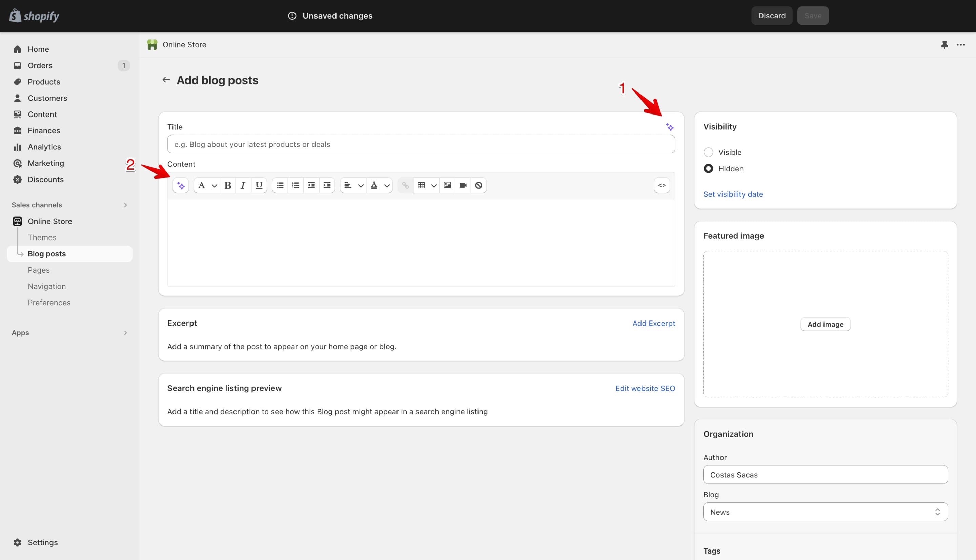
Task: Click the Add image button
Action: (x=825, y=324)
